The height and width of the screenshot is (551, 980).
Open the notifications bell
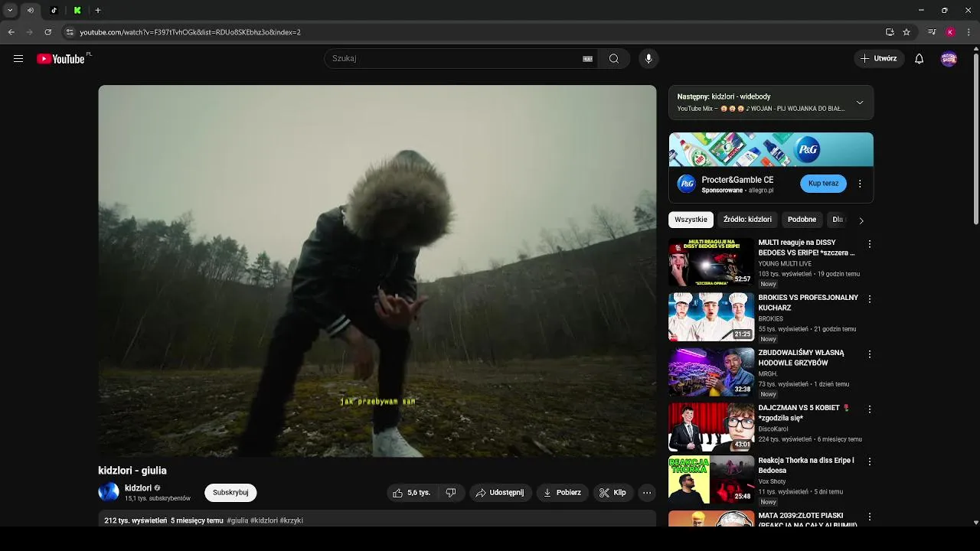[x=920, y=59]
